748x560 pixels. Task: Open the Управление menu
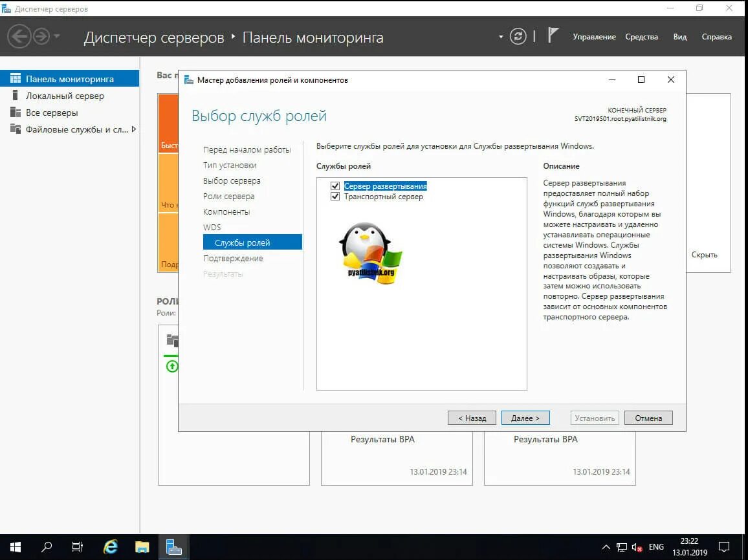[x=595, y=37]
